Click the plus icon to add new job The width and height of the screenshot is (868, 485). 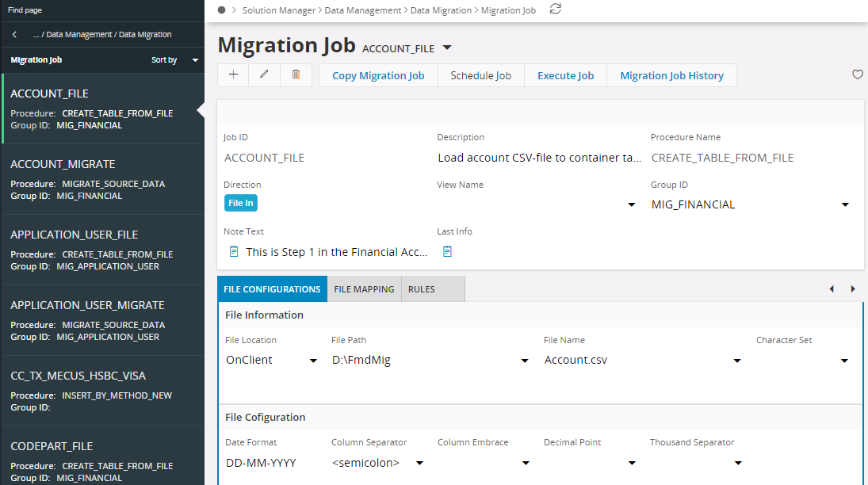[x=233, y=75]
